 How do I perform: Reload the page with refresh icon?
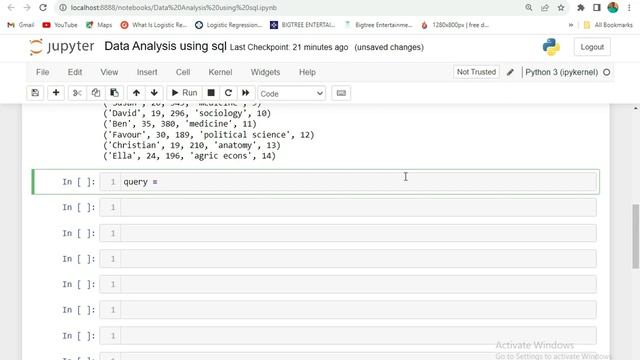(43, 8)
